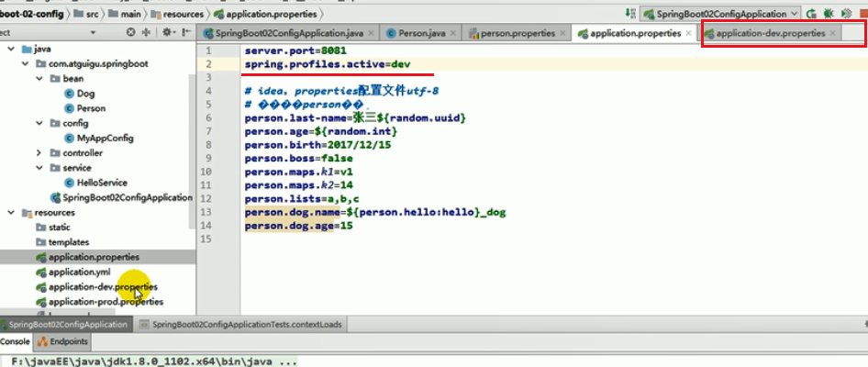Click the person.boss=false line

[299, 159]
